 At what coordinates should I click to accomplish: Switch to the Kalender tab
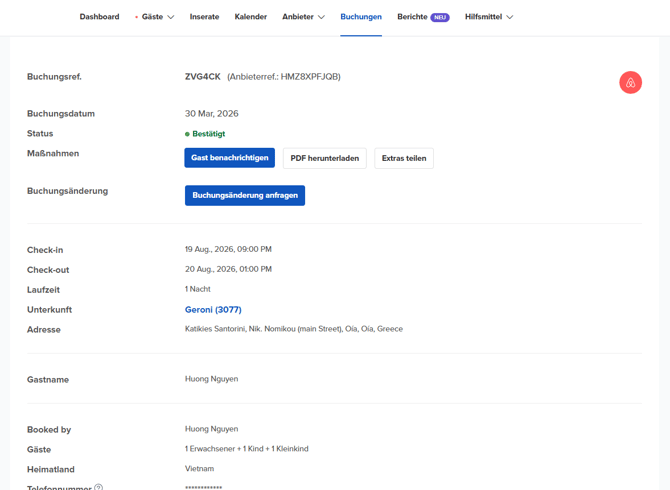click(x=250, y=17)
